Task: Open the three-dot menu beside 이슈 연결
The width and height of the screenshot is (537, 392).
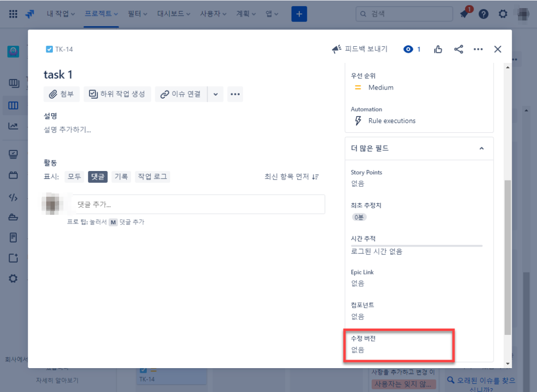Action: point(235,94)
